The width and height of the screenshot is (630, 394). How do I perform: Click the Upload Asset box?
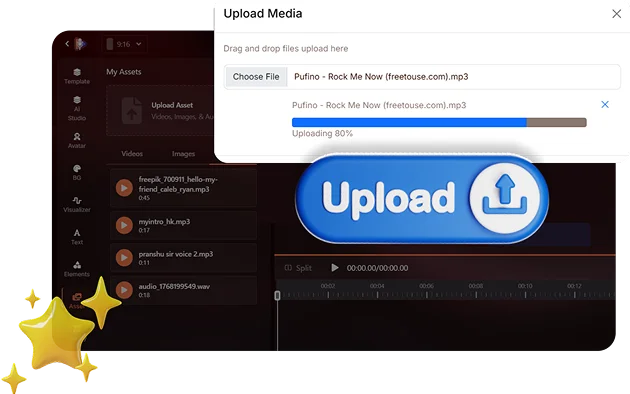point(161,110)
